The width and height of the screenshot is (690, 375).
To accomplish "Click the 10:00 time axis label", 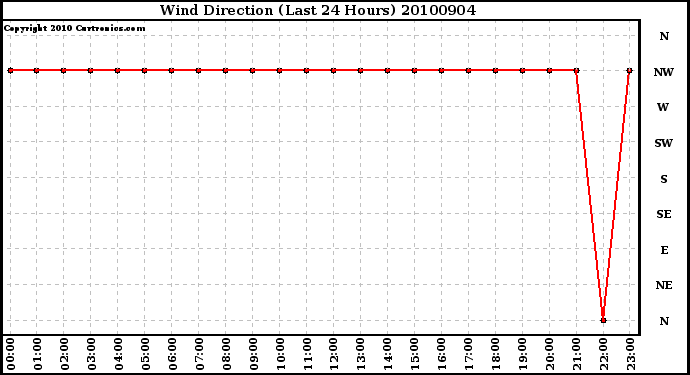I will (x=280, y=354).
